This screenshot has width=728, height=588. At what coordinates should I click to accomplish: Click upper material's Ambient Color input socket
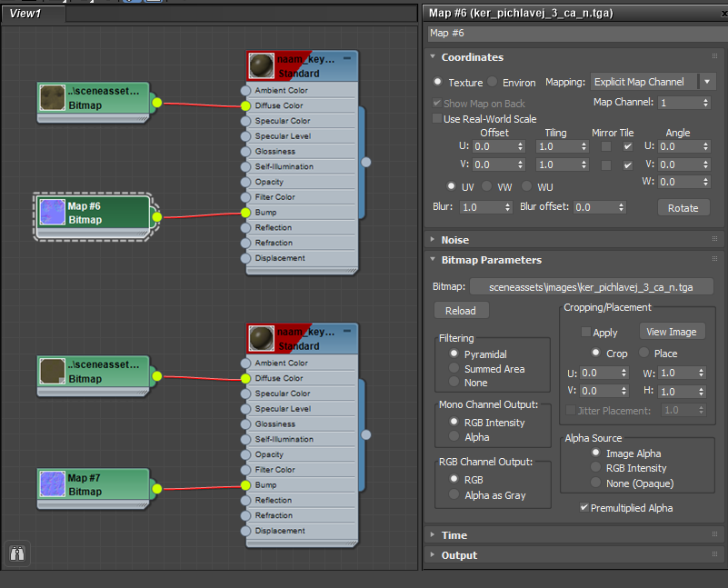click(245, 91)
